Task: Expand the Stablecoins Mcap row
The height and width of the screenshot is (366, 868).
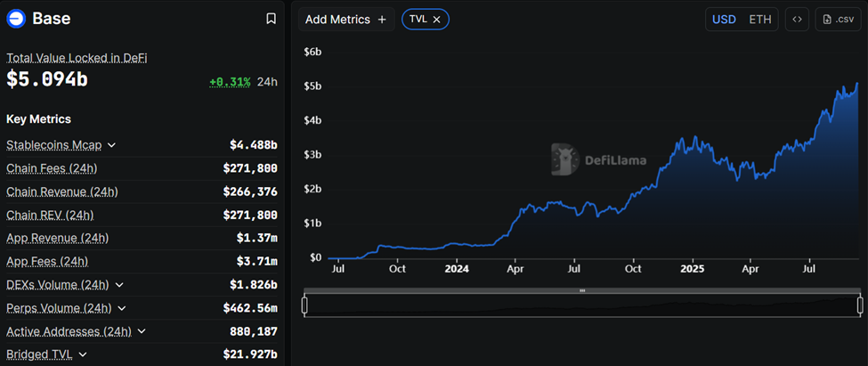Action: (x=111, y=145)
